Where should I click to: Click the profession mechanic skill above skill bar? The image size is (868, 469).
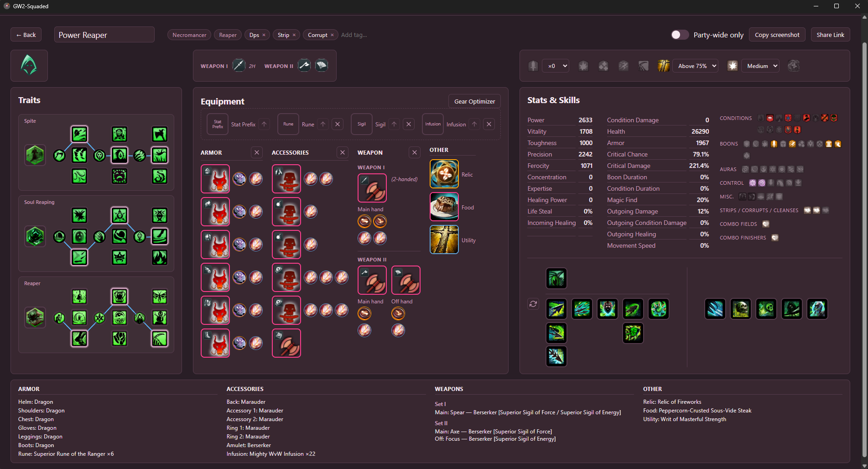556,278
